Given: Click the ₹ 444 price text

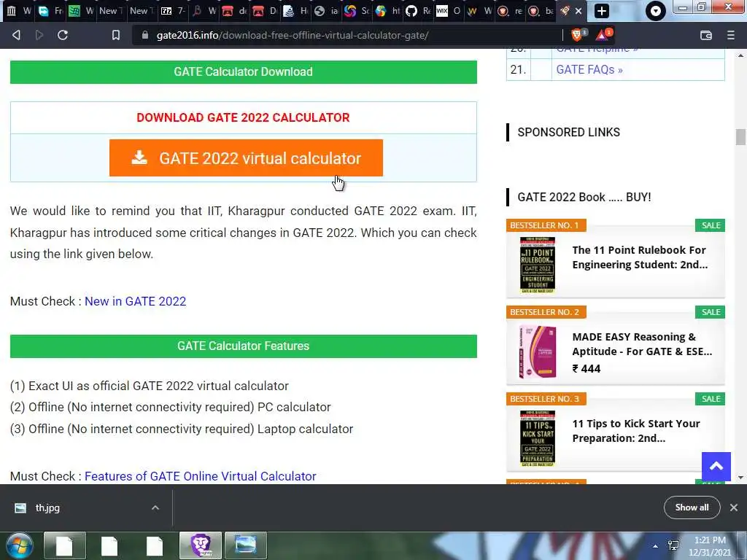Looking at the screenshot, I should [x=586, y=368].
